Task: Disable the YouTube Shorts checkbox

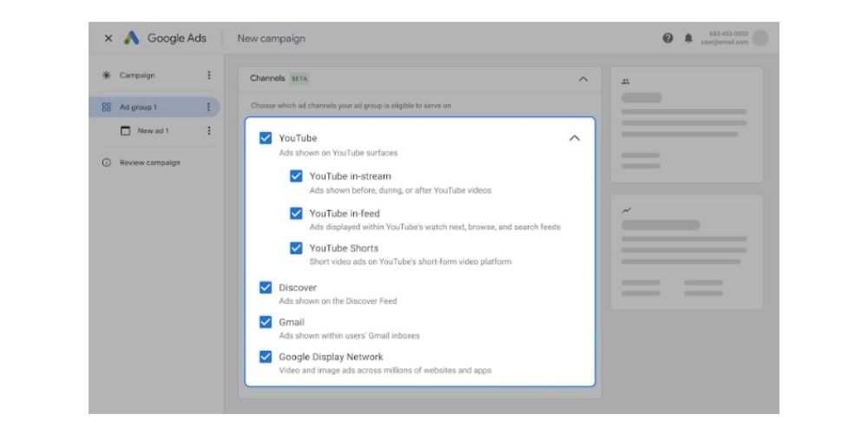Action: tap(296, 248)
